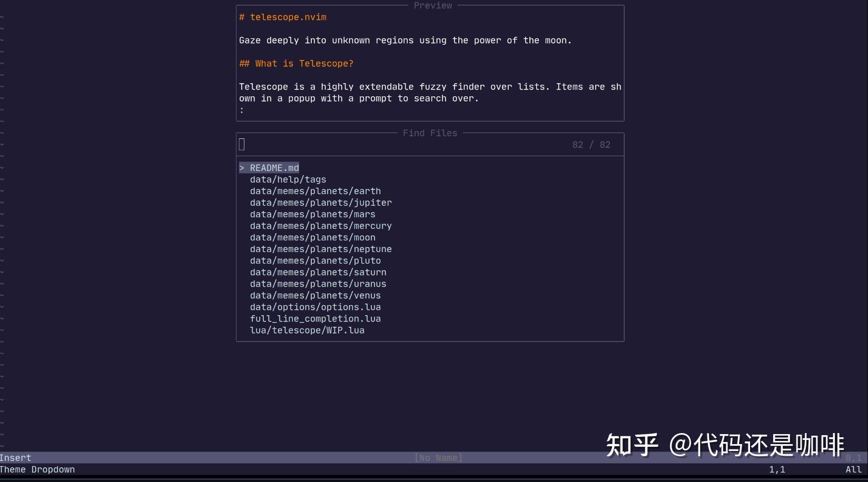
Task: Click the 82 / 82 results counter
Action: 590,144
